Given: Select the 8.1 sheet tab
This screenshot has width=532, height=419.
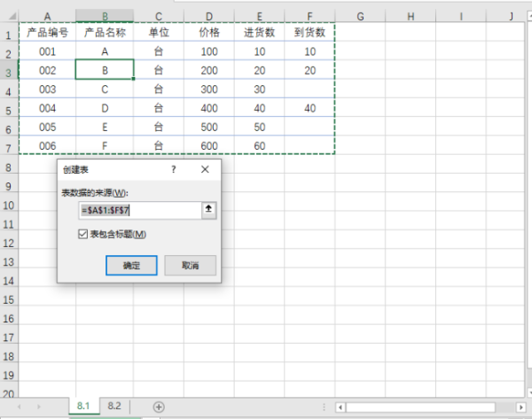Looking at the screenshot, I should point(83,406).
